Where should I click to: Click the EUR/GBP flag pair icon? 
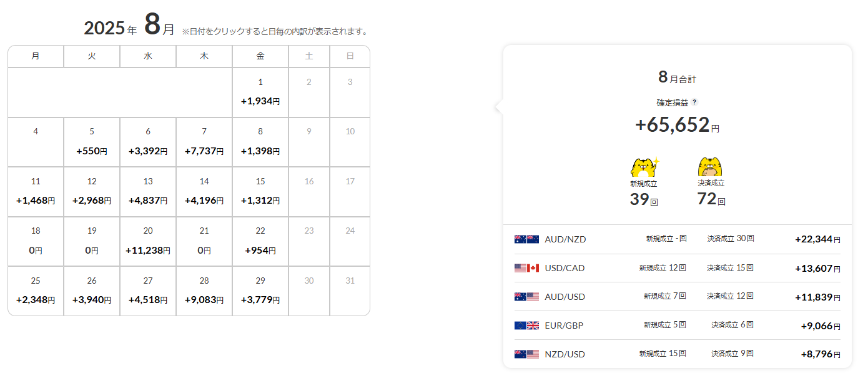tap(526, 326)
